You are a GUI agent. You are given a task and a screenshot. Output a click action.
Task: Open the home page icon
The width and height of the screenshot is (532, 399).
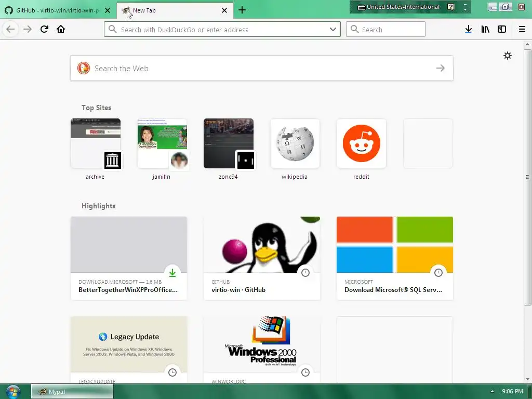[x=61, y=29]
